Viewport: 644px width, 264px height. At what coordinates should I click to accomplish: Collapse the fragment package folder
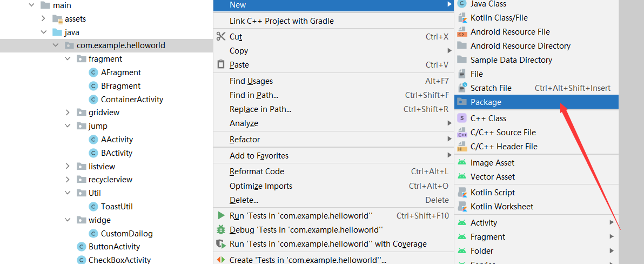(x=68, y=59)
